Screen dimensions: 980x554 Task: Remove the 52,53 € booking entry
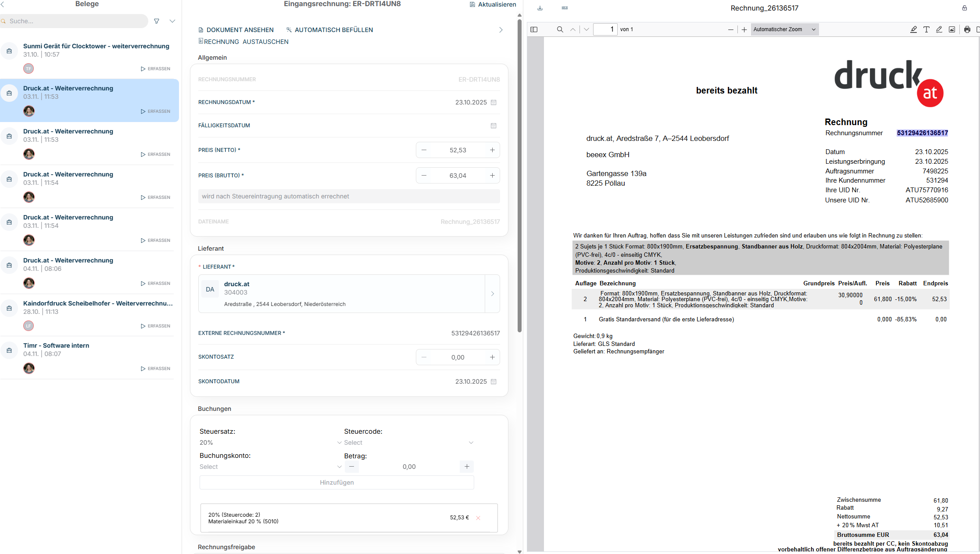click(478, 518)
